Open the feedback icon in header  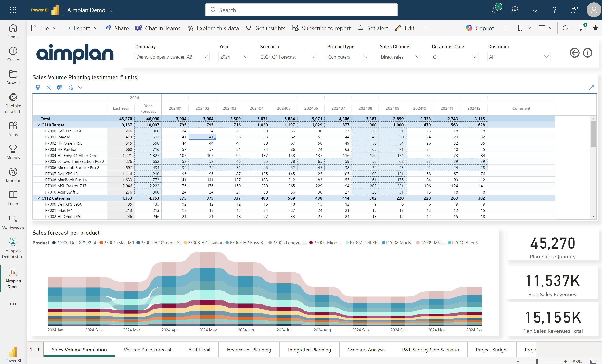(x=574, y=10)
